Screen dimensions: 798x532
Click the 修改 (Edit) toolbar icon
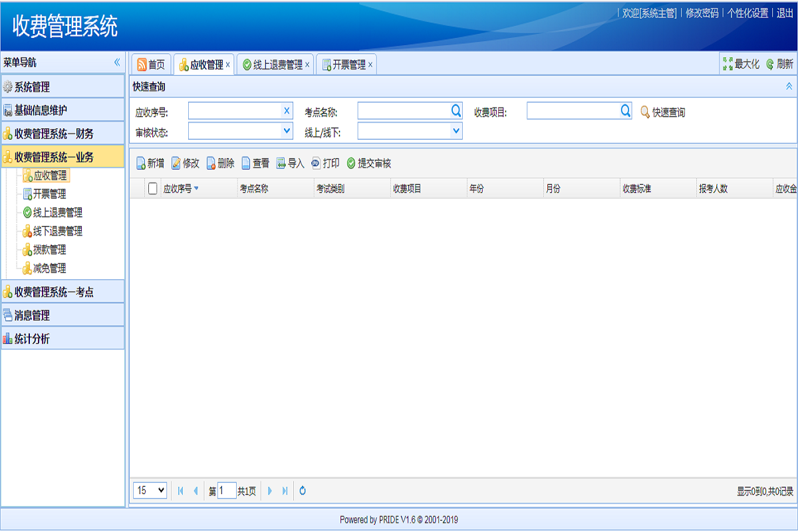[x=176, y=164]
